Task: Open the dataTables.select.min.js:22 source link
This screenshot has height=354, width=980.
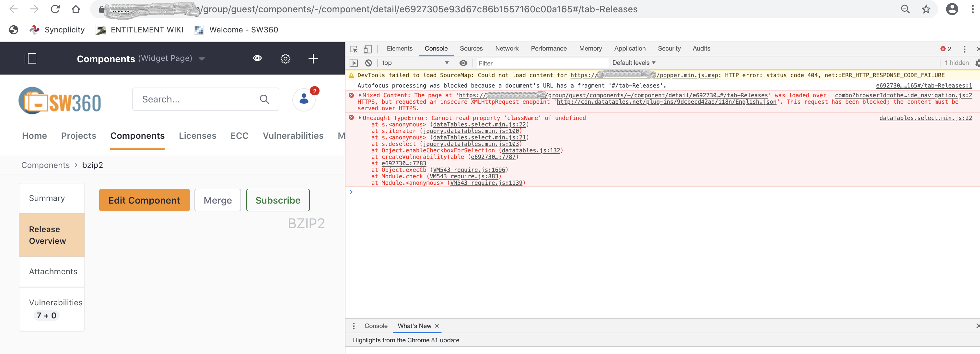Action: click(x=926, y=118)
